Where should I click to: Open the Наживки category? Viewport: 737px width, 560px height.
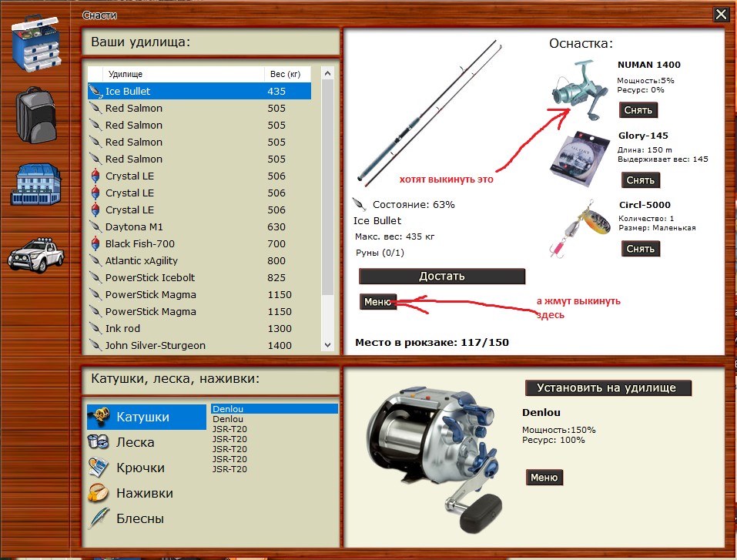click(x=144, y=493)
